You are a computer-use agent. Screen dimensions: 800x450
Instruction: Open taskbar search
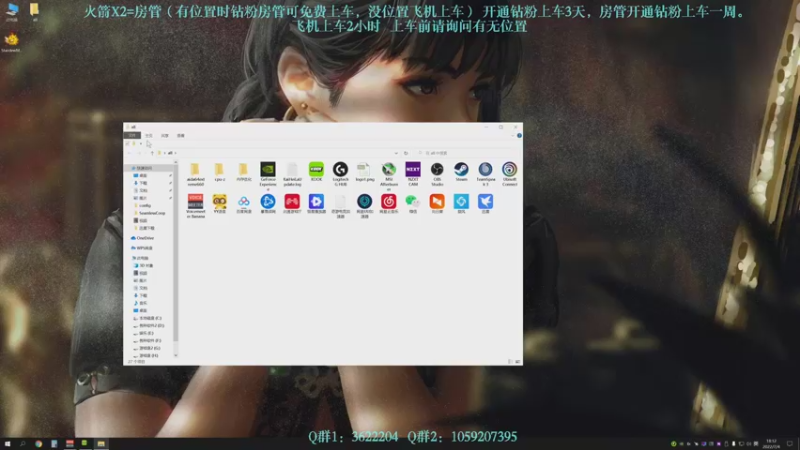click(x=23, y=444)
